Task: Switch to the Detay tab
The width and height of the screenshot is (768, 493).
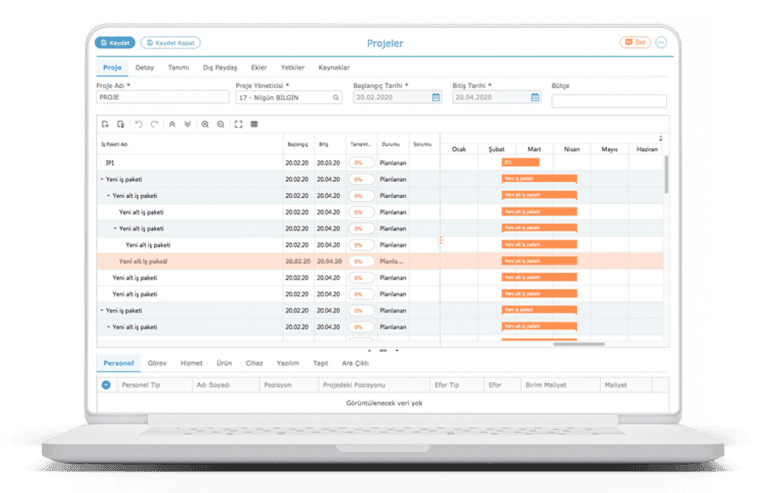Action: pos(145,67)
